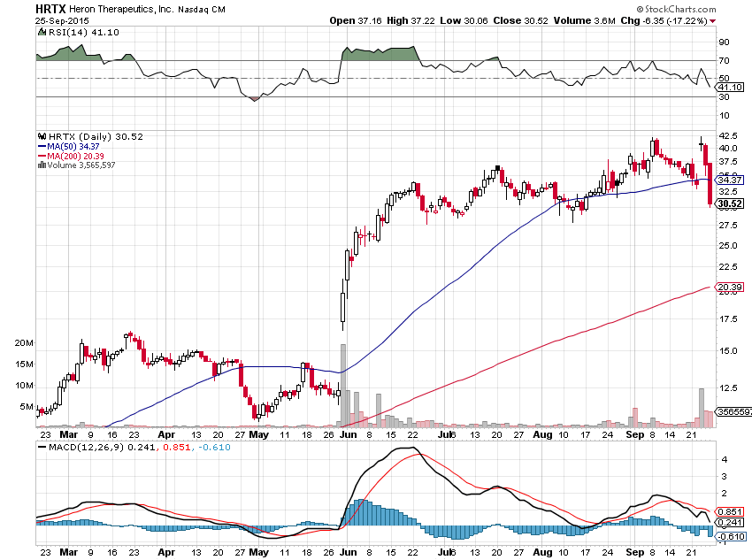Click the volume histogram icon in the legend
Screen dimensions: 752x560
[x=41, y=165]
